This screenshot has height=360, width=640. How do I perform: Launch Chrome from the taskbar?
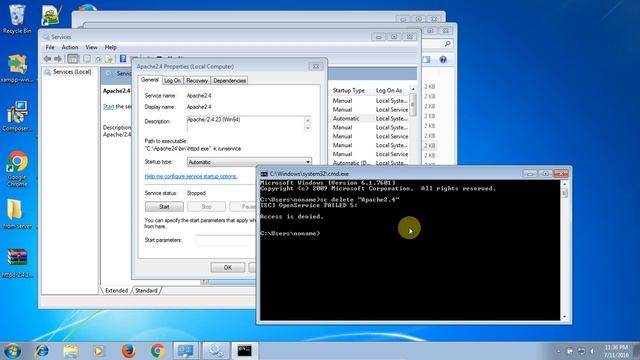pos(158,351)
